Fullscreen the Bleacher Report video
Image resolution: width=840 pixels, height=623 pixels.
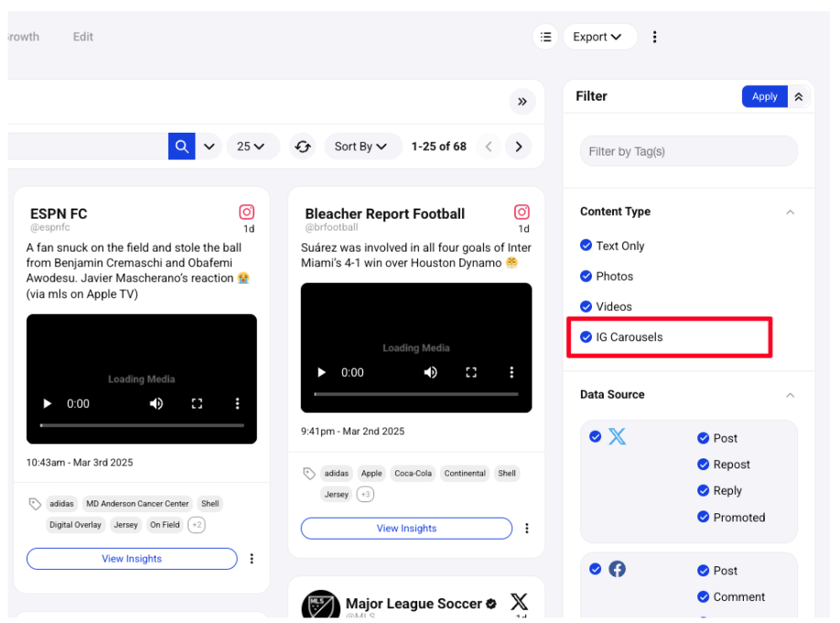click(x=471, y=372)
